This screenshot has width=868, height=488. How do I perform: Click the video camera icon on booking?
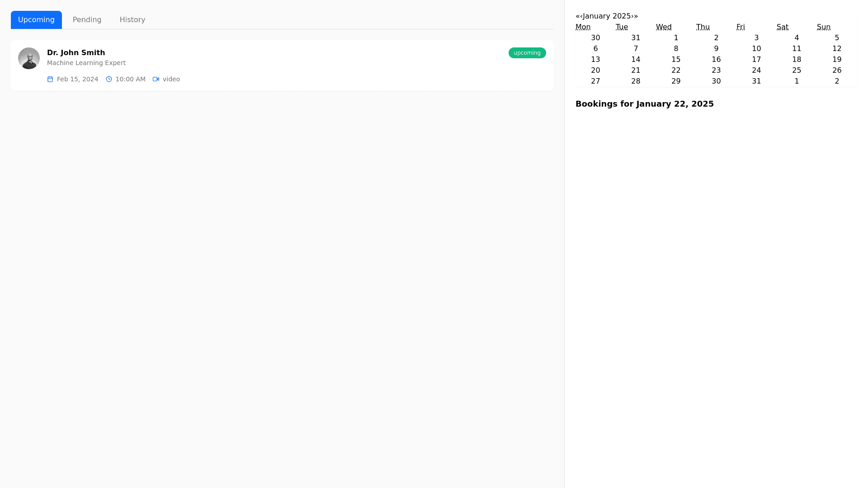point(156,79)
